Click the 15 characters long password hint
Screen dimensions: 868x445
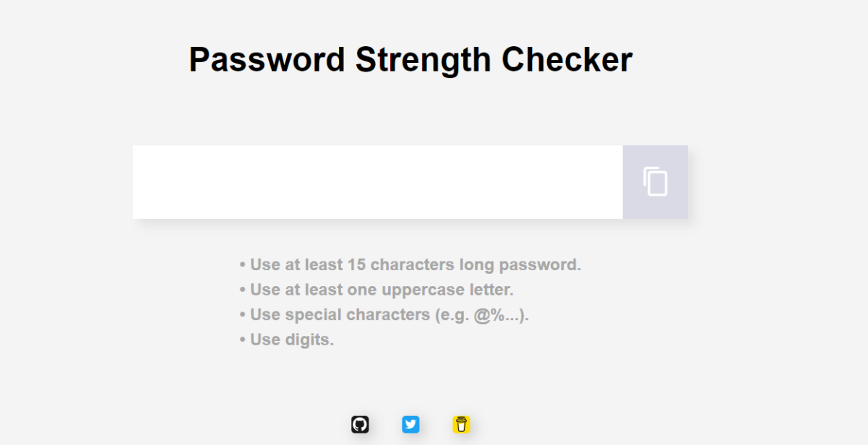410,264
